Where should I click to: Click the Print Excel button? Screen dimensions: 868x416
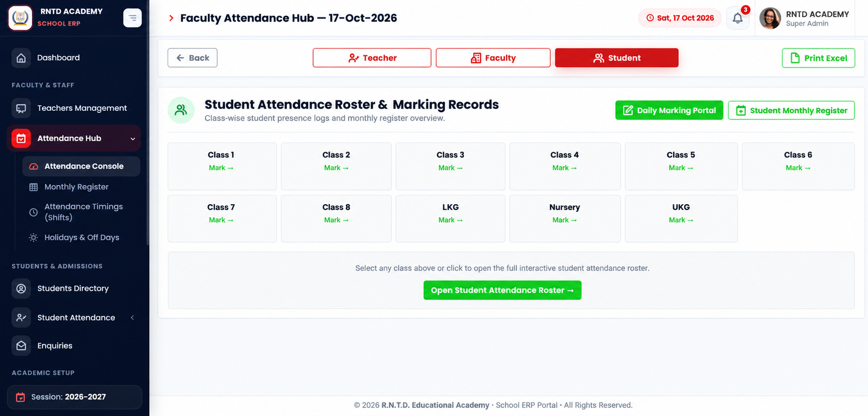(x=819, y=58)
